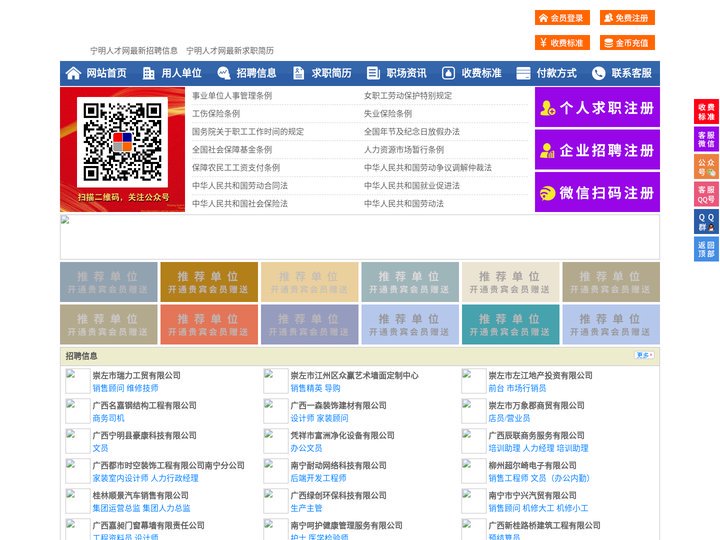Open the 工伤保险条例 link
The height and width of the screenshot is (540, 720).
(216, 113)
